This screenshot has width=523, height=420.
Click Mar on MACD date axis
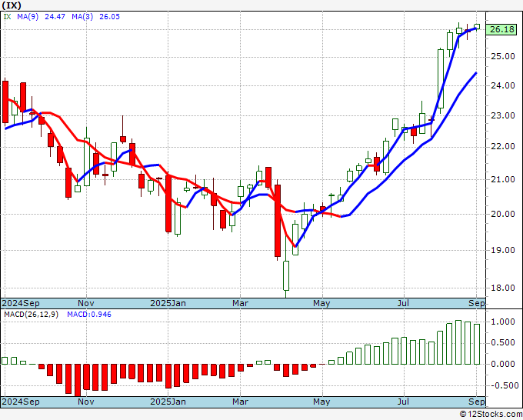pyautogui.click(x=240, y=402)
